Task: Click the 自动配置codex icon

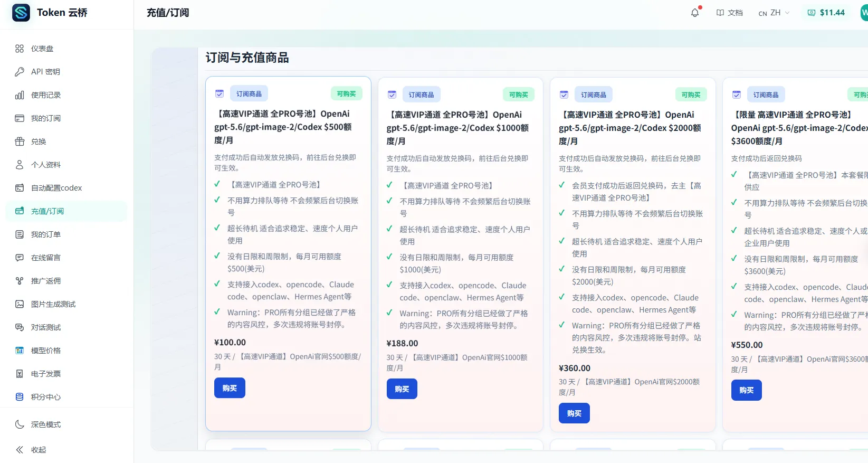Action: [20, 188]
